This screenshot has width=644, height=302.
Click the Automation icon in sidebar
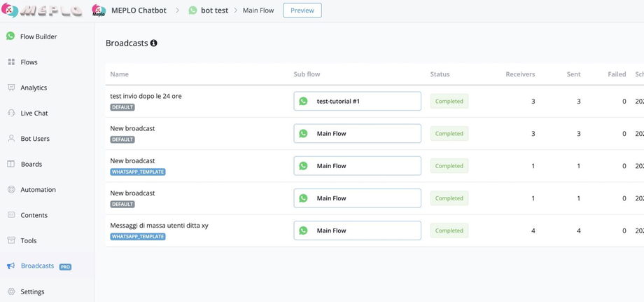[x=11, y=190]
